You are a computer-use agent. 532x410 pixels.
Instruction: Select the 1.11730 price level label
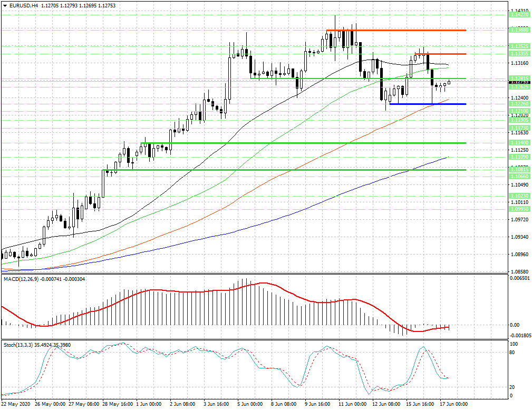click(519, 128)
